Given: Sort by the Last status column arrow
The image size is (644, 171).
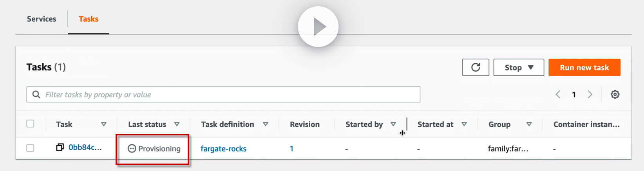Looking at the screenshot, I should coord(177,124).
